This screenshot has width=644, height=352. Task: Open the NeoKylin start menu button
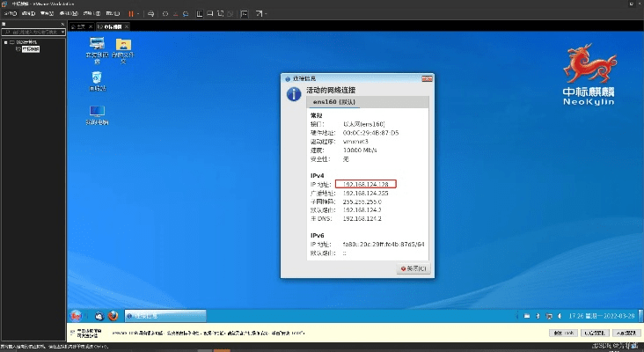(76, 315)
